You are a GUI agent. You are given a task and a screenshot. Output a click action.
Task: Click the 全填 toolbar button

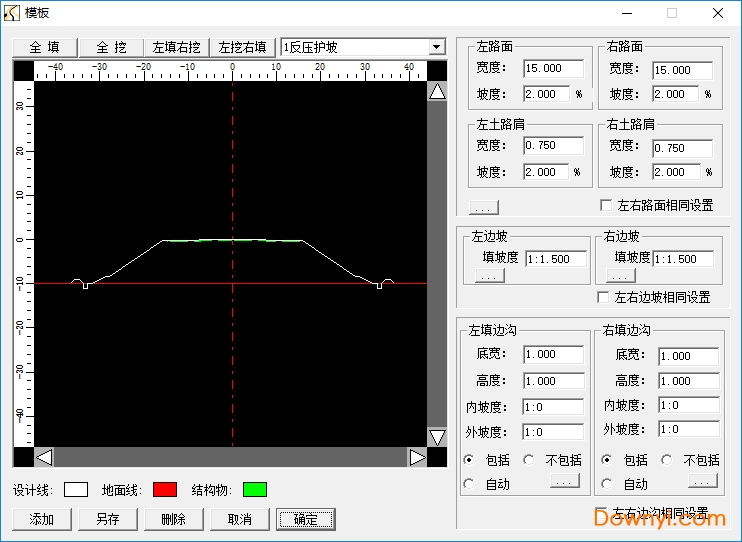tap(45, 47)
